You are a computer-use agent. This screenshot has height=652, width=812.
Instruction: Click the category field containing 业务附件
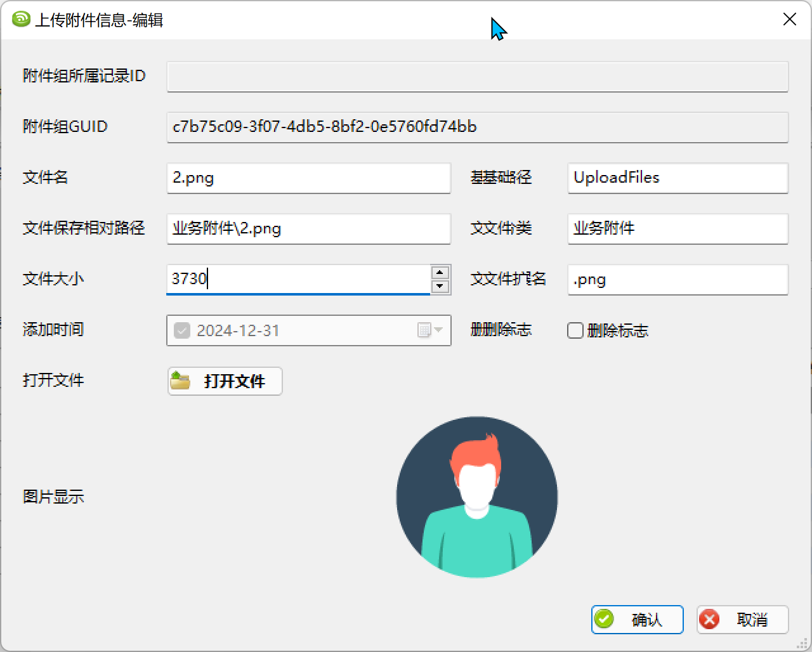tap(678, 229)
